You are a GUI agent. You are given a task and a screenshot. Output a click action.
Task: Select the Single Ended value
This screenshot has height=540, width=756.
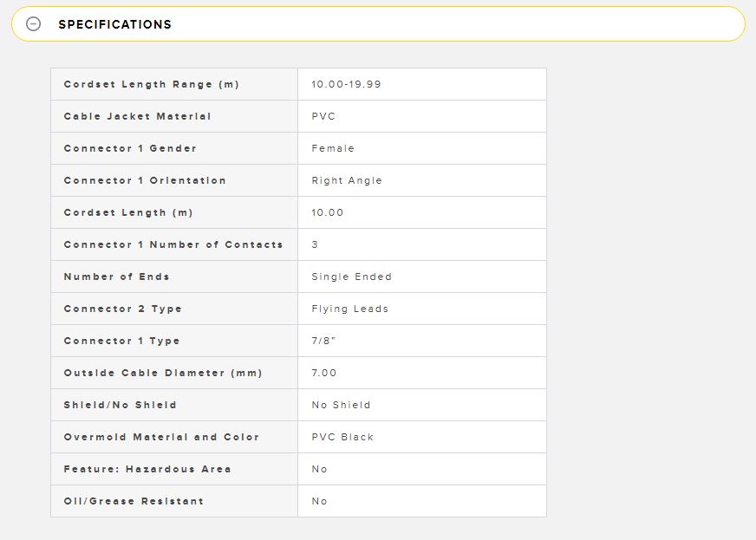[x=351, y=277]
